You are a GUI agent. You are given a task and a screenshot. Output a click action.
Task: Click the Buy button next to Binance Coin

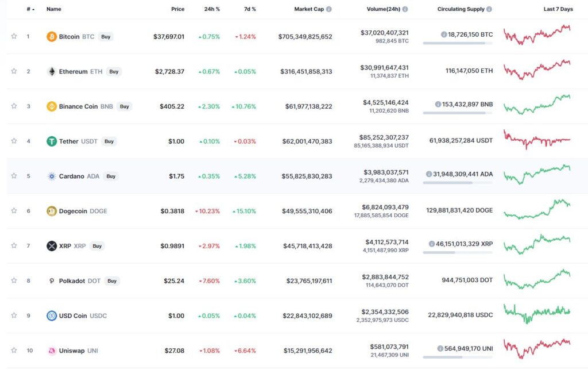pos(124,106)
